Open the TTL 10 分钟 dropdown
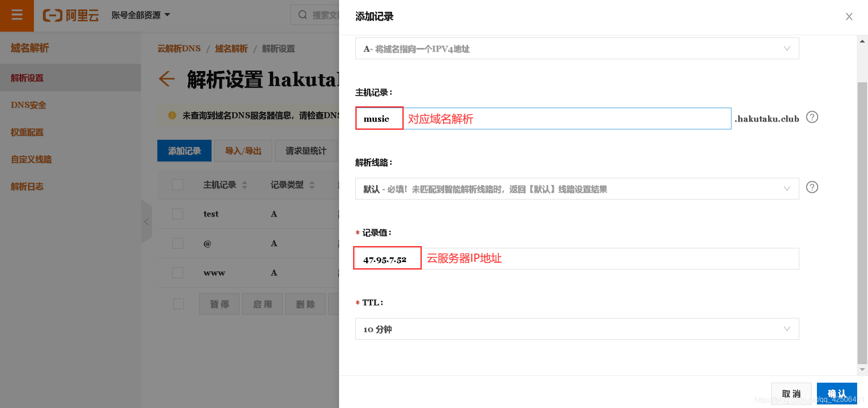Viewport: 868px width, 408px height. click(577, 329)
